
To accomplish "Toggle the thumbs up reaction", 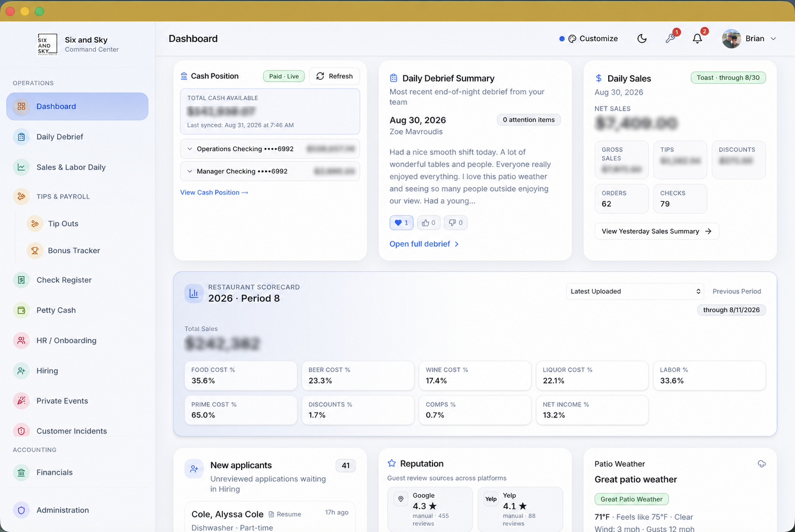I will [x=428, y=222].
